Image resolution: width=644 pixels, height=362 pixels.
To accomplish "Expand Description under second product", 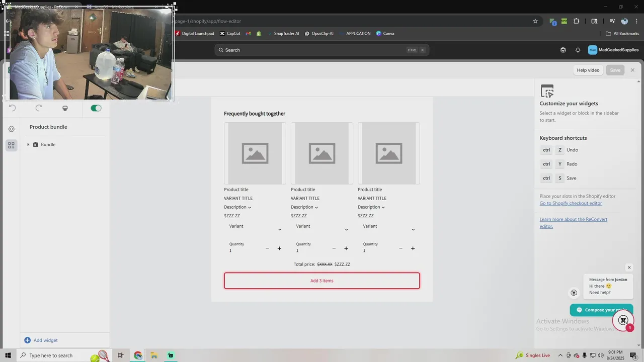I will click(304, 207).
